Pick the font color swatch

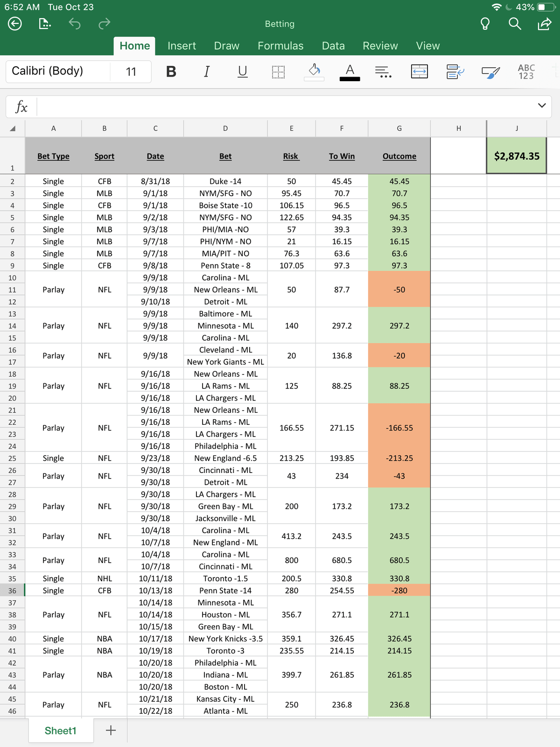pyautogui.click(x=350, y=72)
